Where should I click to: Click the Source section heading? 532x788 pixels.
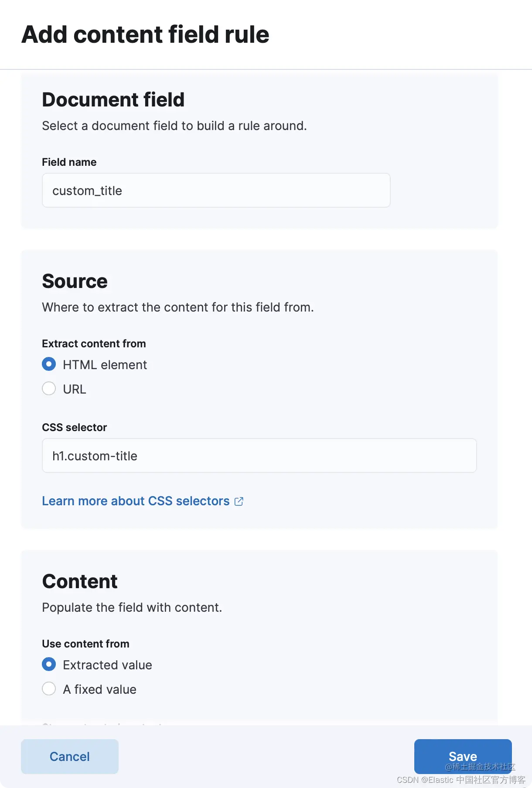pos(75,281)
